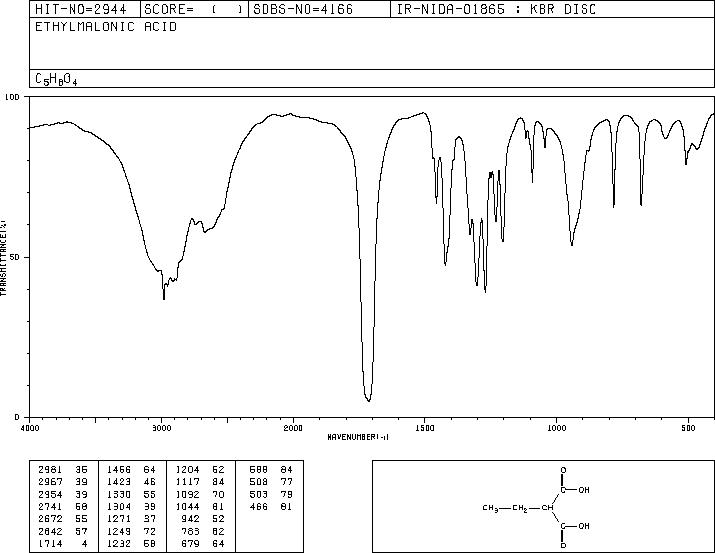Select peak table entry 1044
The image size is (715, 553).
pos(200,507)
